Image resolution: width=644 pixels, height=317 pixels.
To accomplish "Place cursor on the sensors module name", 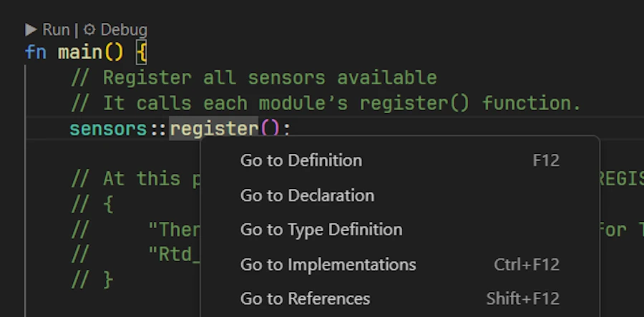I will pos(108,129).
